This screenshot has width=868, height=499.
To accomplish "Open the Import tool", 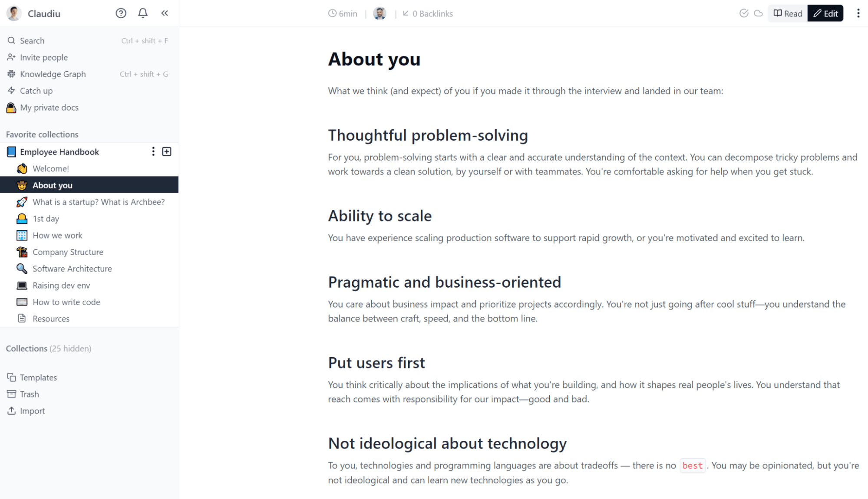I will pyautogui.click(x=31, y=410).
